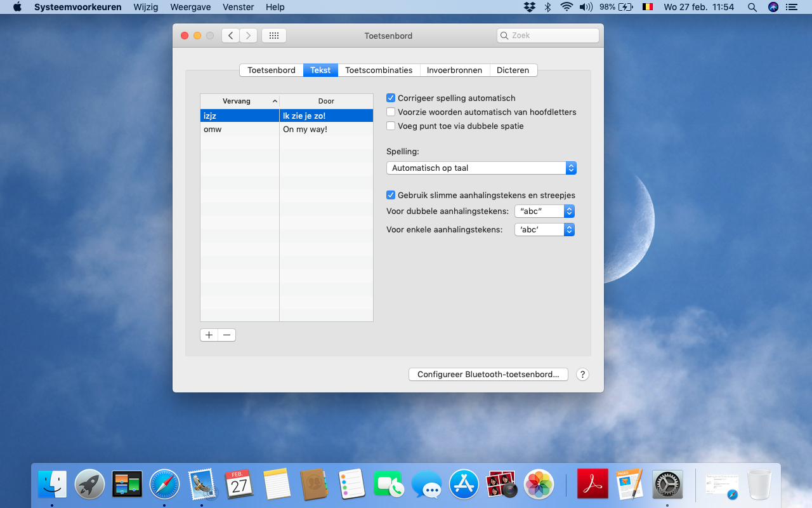Open the Weergave menu
Image resolution: width=812 pixels, height=508 pixels.
pos(191,7)
